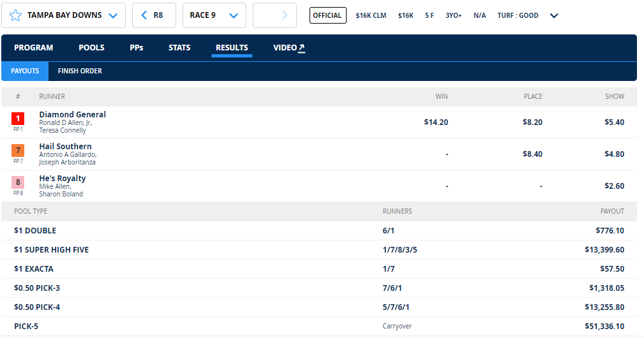Open the PPs tab
The image size is (644, 338).
point(137,48)
